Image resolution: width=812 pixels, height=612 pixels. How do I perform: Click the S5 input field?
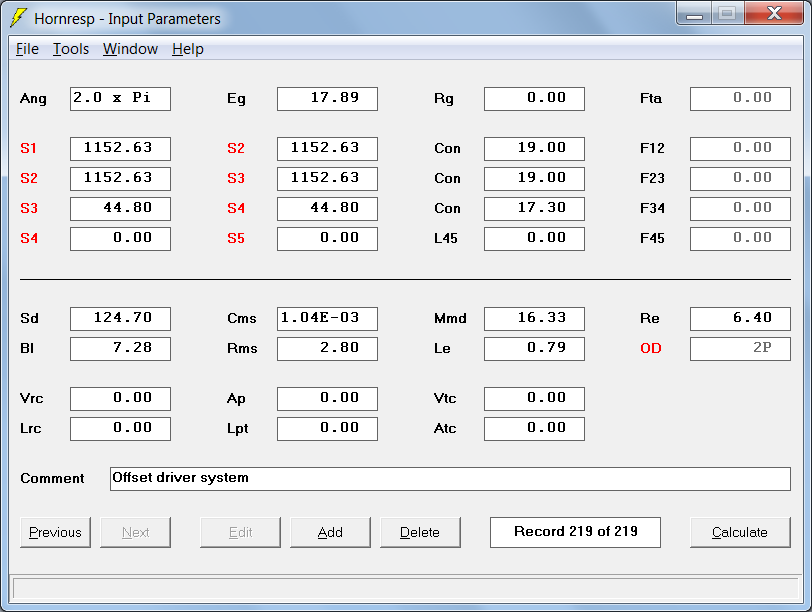327,239
